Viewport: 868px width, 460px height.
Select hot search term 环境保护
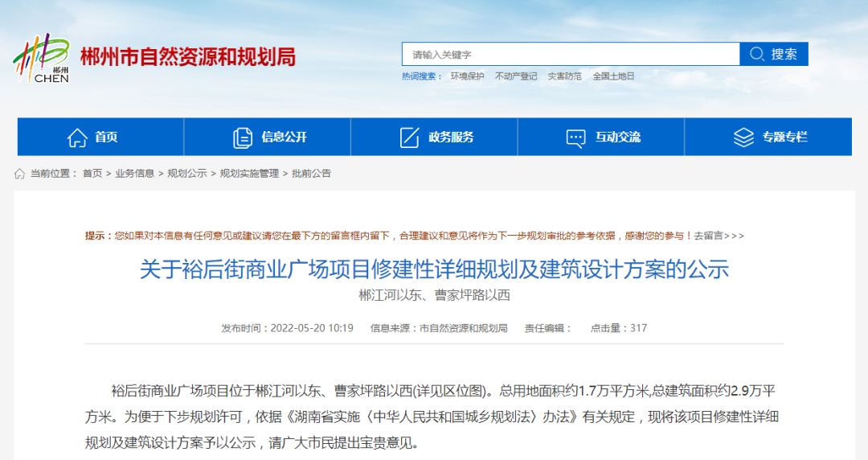coord(467,76)
